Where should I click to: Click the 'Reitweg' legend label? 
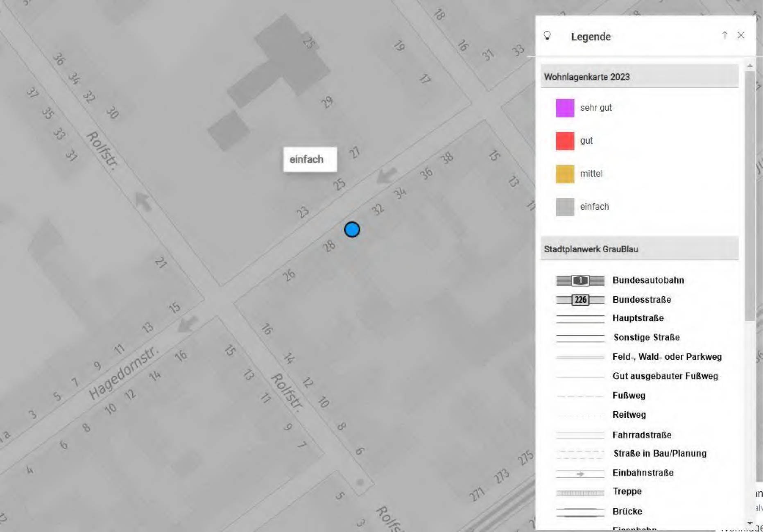point(629,415)
